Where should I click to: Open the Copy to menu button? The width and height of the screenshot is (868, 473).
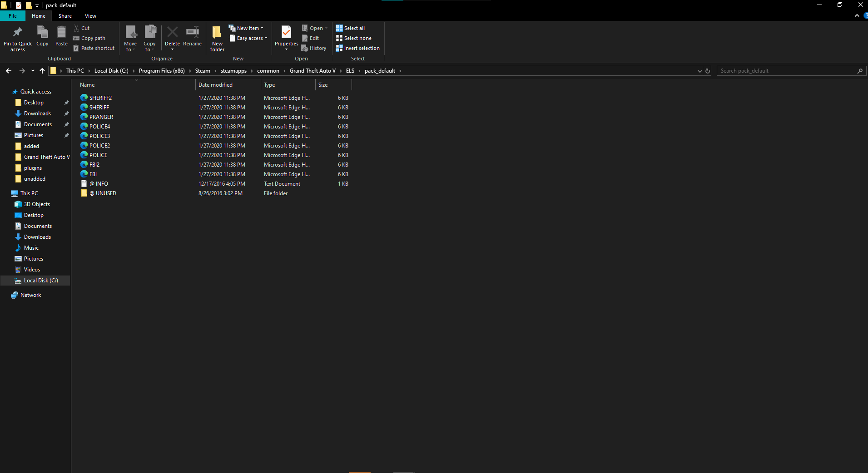click(149, 38)
